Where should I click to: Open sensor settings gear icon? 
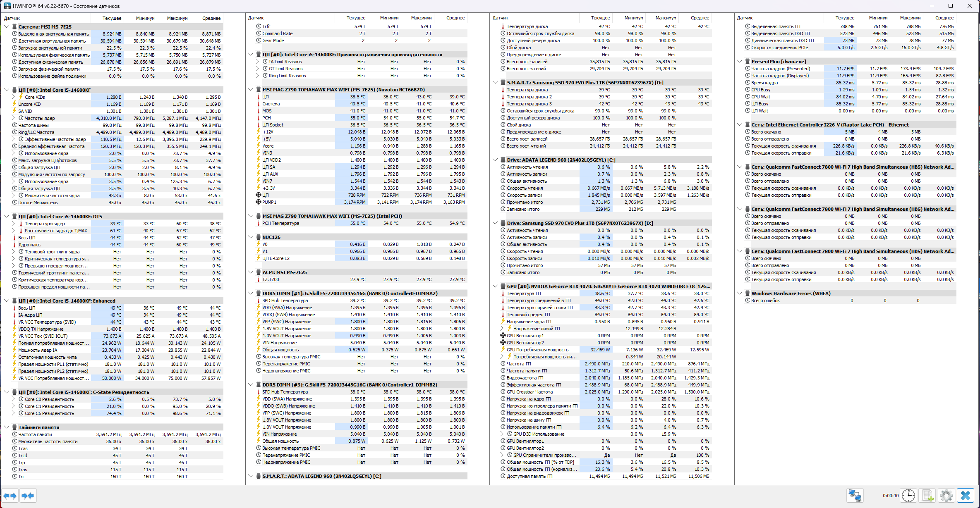(x=946, y=495)
